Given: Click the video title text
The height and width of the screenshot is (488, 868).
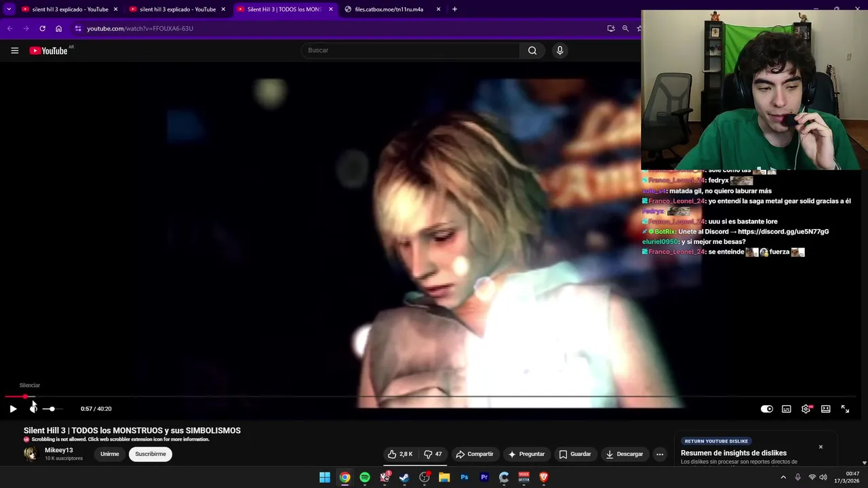Looking at the screenshot, I should (x=132, y=430).
